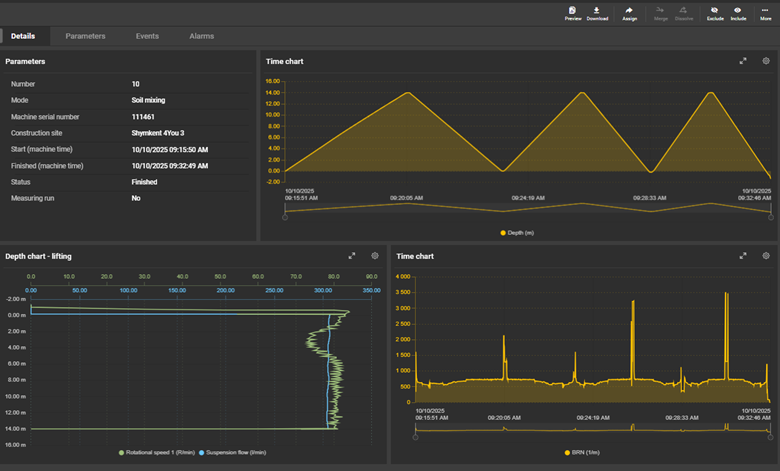Toggle Exclude eye icon
This screenshot has width=780, height=471.
click(x=715, y=10)
